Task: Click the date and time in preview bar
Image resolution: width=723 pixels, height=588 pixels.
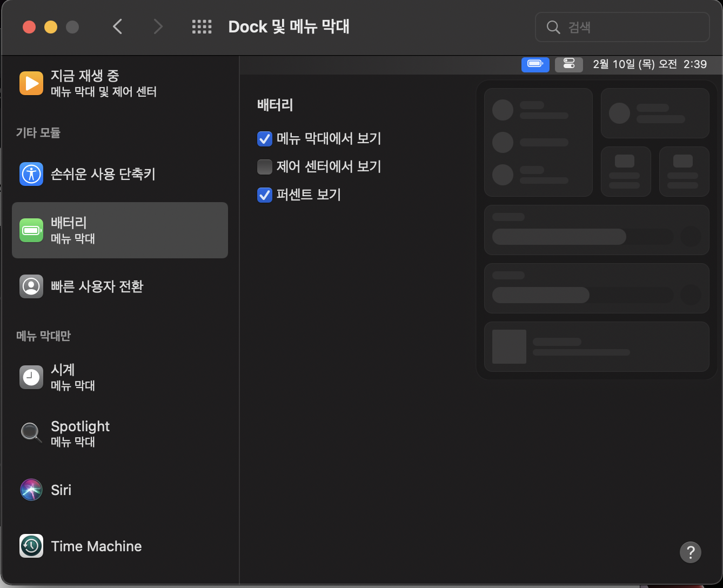Action: point(650,64)
